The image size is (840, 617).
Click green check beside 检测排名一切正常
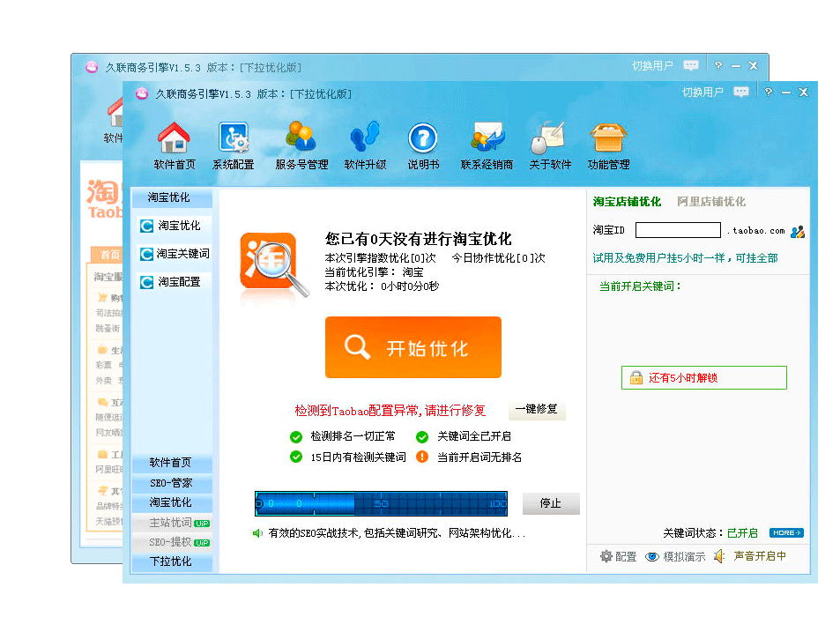[295, 437]
